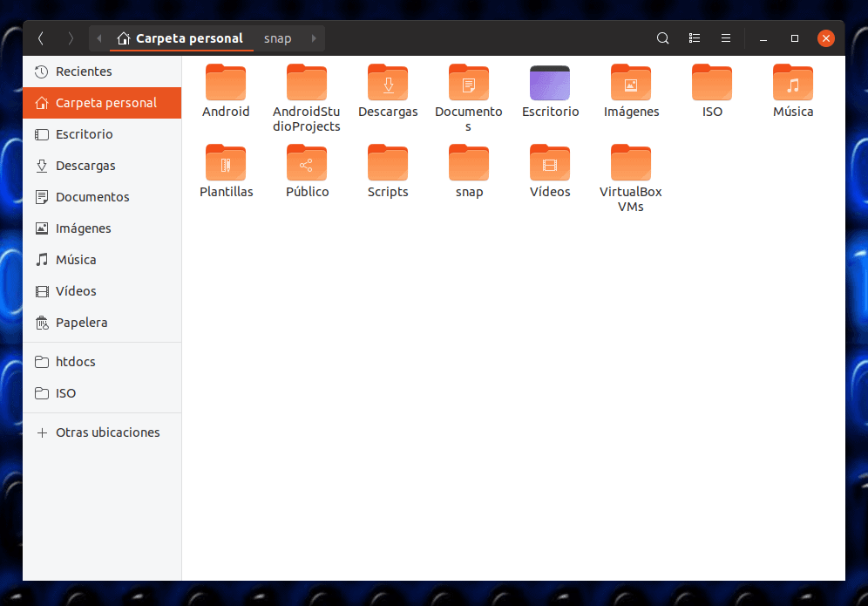Click the path bar left scroll arrow
Viewport: 868px width, 606px height.
(x=99, y=38)
